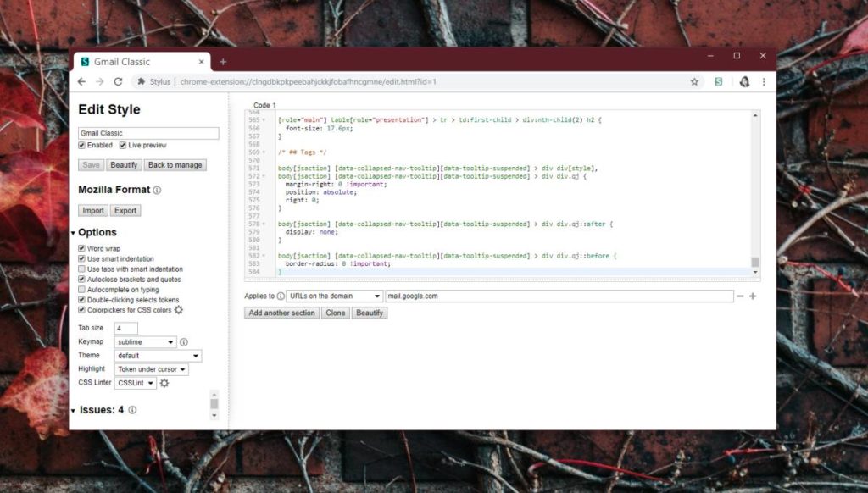Disable the Live preview checkbox

pos(123,146)
